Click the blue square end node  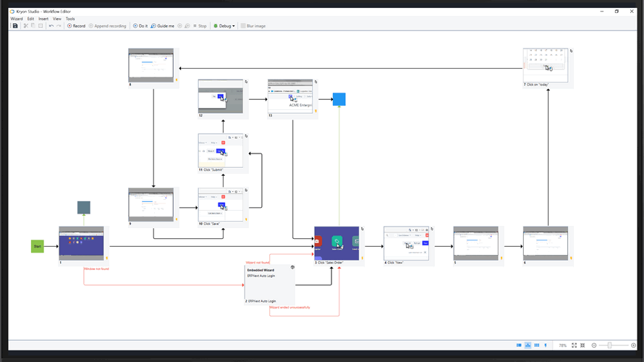[339, 100]
